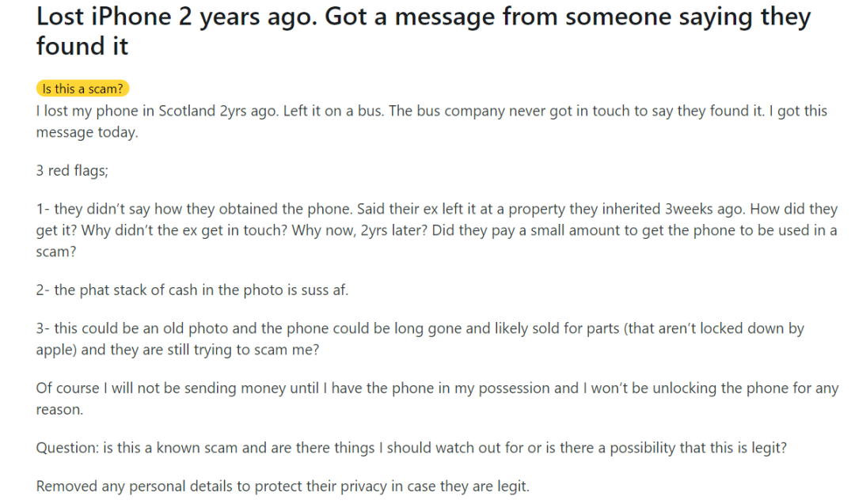Click the line starting "1- they didn't say"
855x504 pixels.
click(x=437, y=209)
